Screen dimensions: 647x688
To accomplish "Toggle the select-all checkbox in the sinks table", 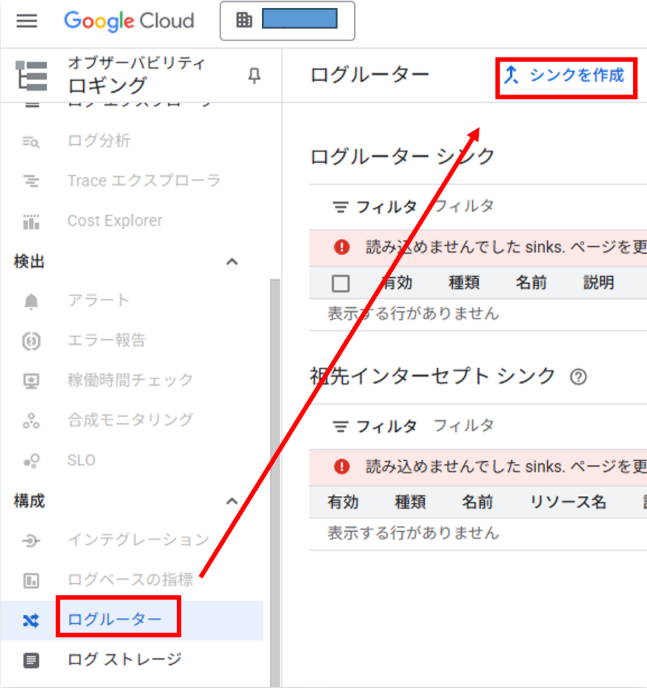I will coord(340,283).
